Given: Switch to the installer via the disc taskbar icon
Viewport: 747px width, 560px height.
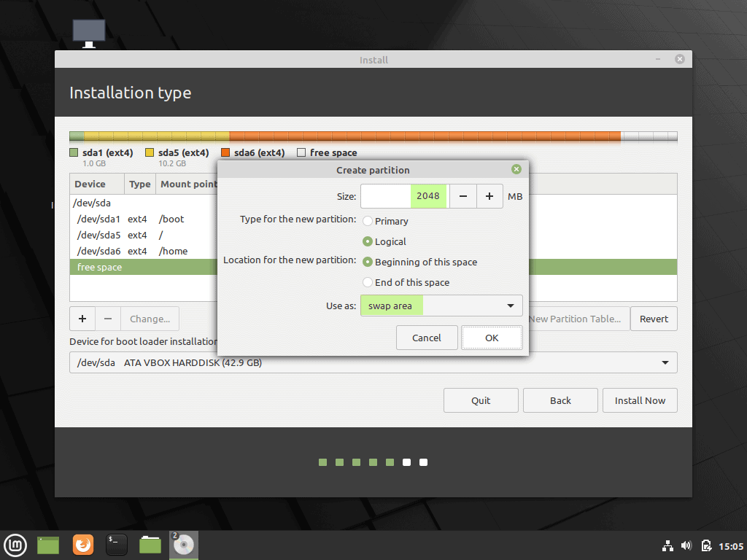Looking at the screenshot, I should (183, 545).
